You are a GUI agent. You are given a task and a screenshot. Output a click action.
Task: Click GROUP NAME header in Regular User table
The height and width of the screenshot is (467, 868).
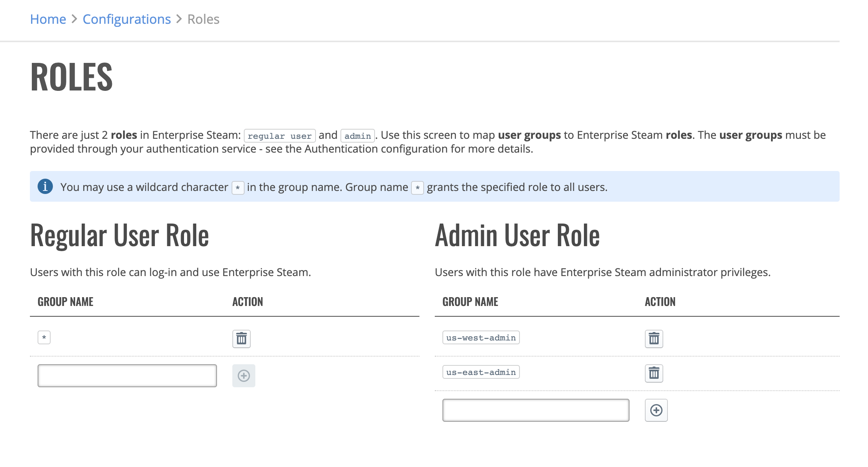tap(66, 302)
